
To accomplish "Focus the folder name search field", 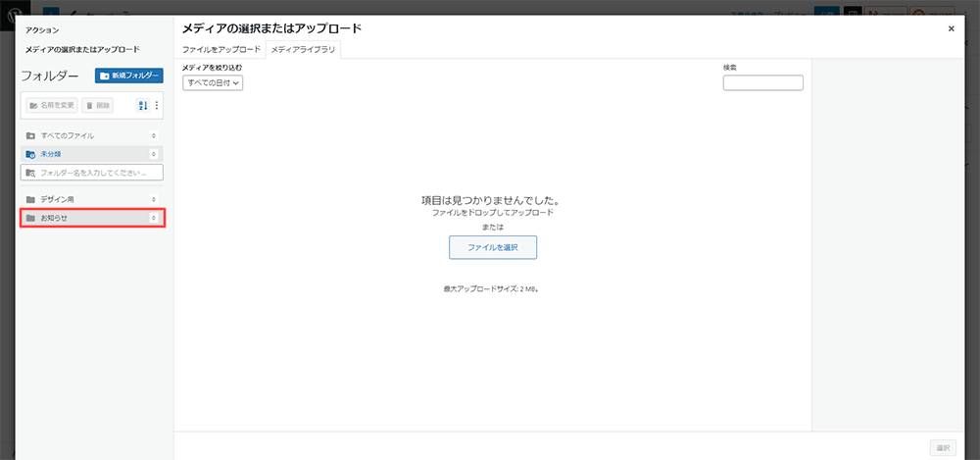I will pos(92,172).
